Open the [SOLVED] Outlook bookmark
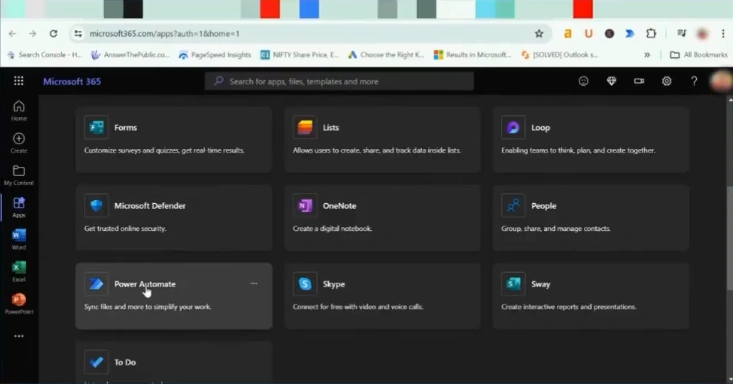 [560, 55]
